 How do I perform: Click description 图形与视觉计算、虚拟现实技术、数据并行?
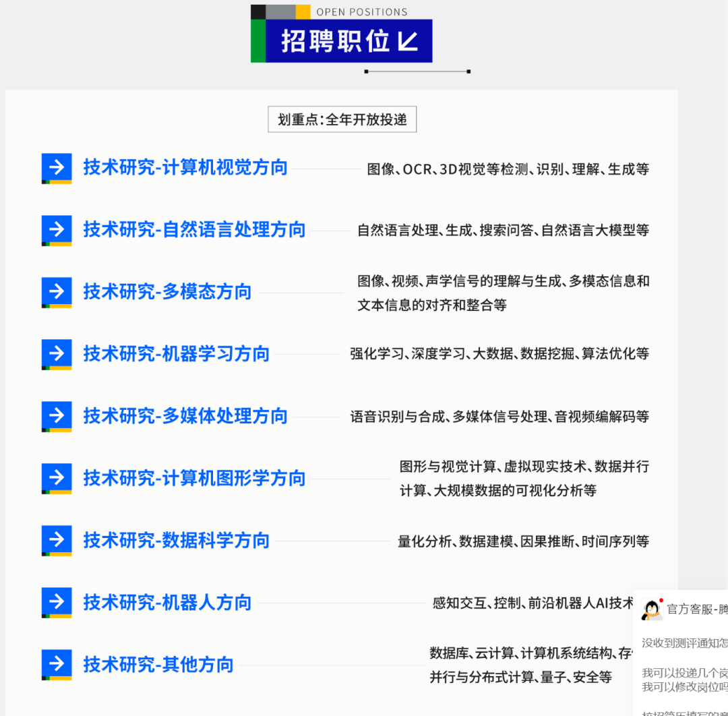coord(524,467)
